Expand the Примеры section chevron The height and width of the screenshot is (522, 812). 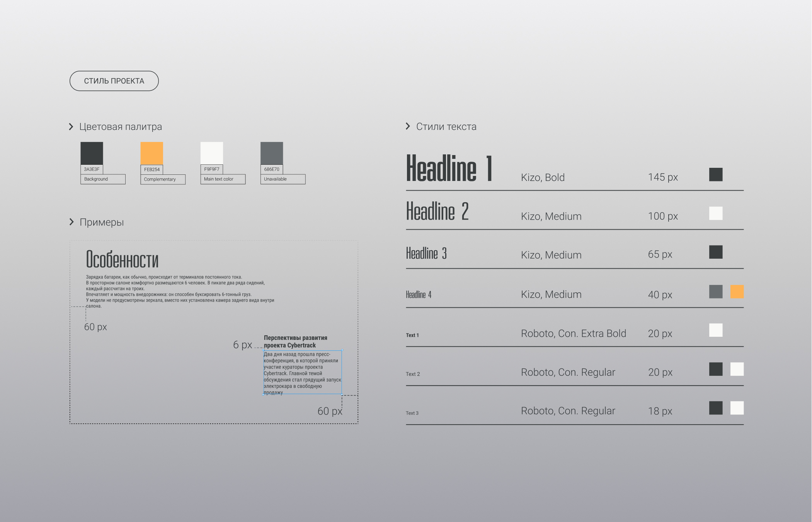[x=71, y=222]
